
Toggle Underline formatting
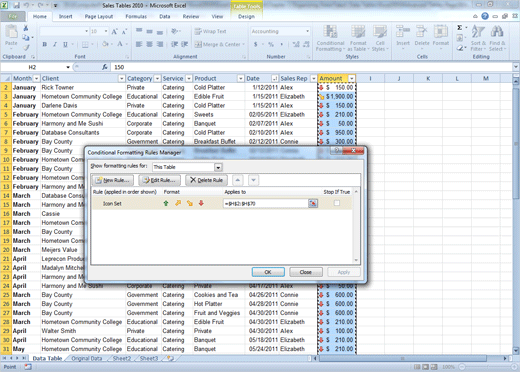[65, 44]
